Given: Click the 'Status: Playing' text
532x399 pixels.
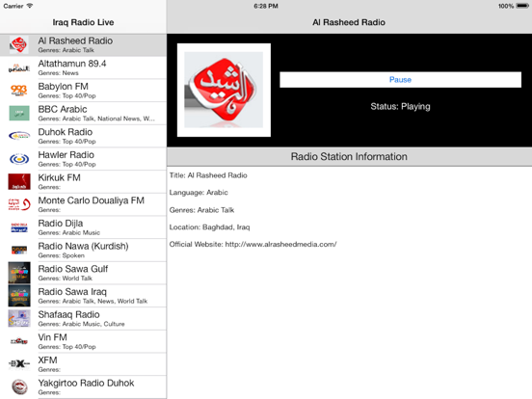Looking at the screenshot, I should [x=400, y=107].
